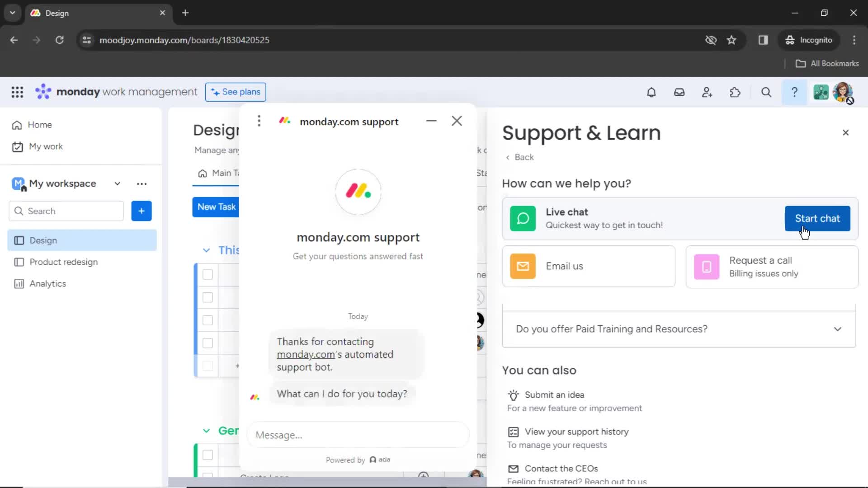Collapse the 'This' group chevron
The height and width of the screenshot is (488, 868).
[x=206, y=250]
